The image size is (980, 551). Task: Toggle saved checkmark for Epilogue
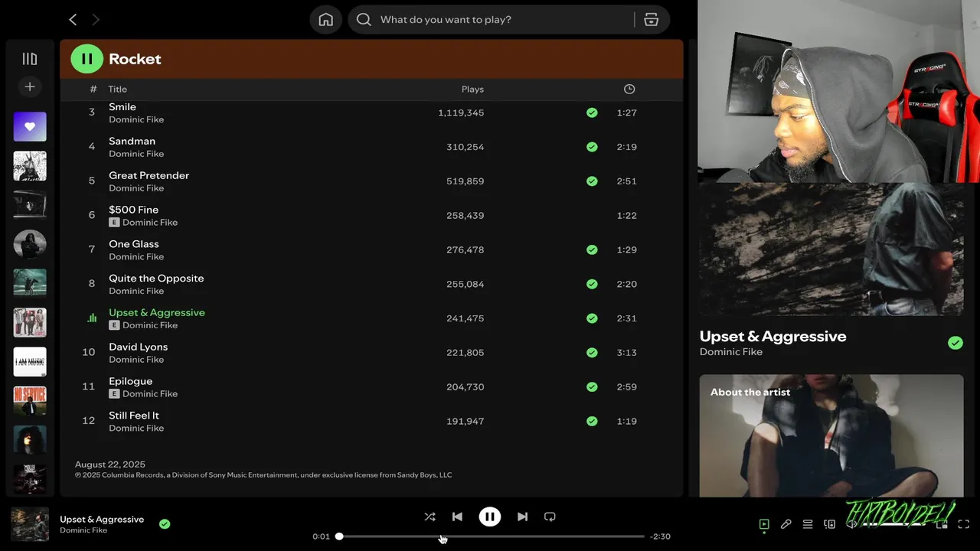tap(592, 387)
